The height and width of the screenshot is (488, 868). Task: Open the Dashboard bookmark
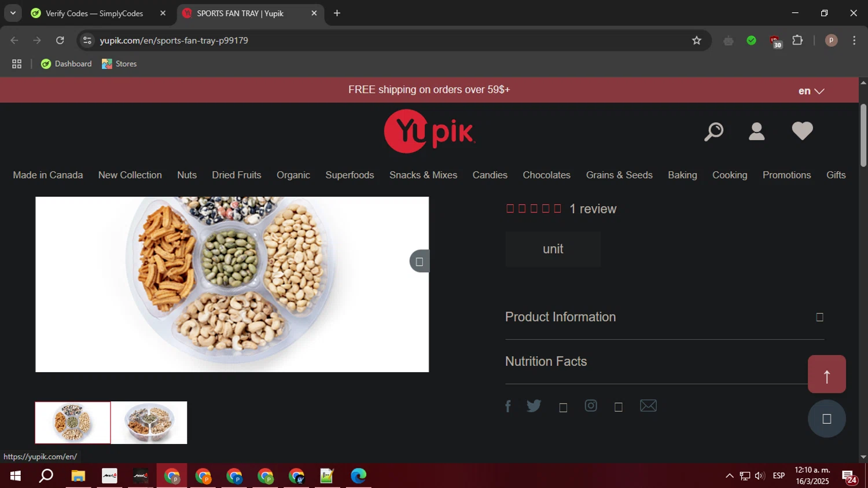(67, 64)
